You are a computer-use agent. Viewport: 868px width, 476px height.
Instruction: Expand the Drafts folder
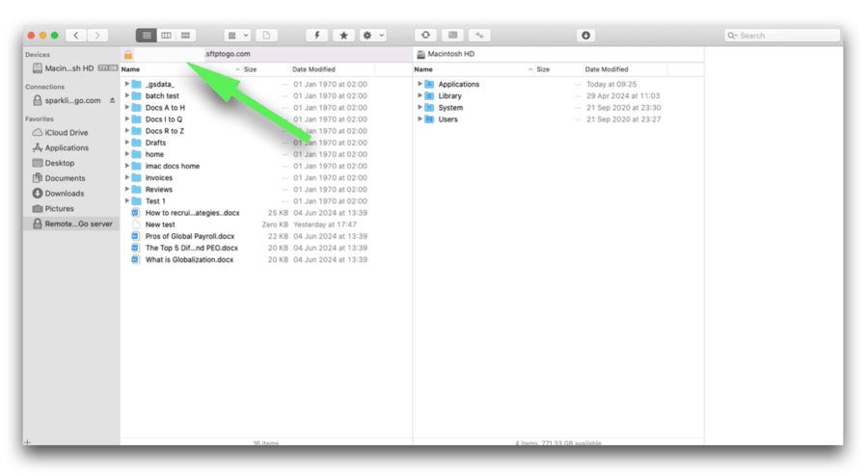(x=127, y=143)
